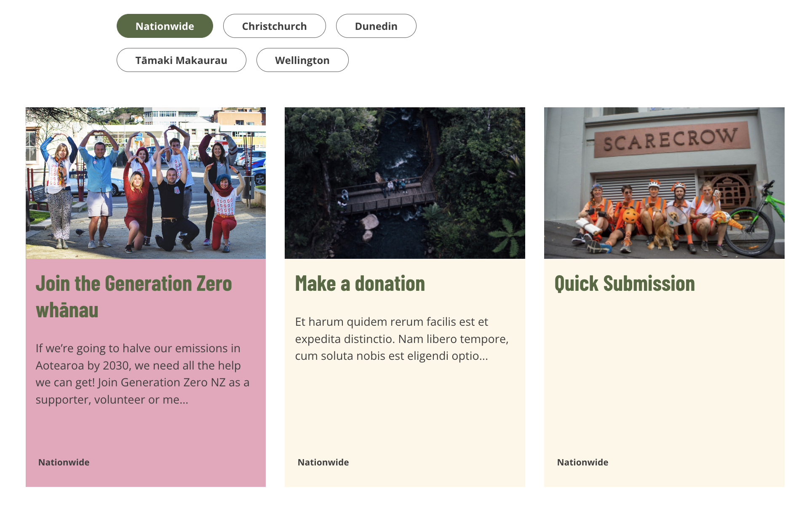Open the 'Quick Submission' heading link

pos(624,284)
